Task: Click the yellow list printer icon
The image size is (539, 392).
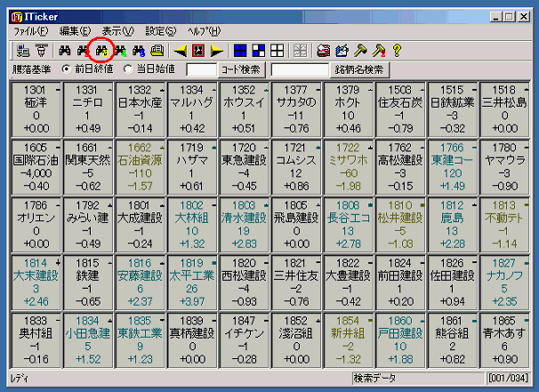Action: coord(157,51)
